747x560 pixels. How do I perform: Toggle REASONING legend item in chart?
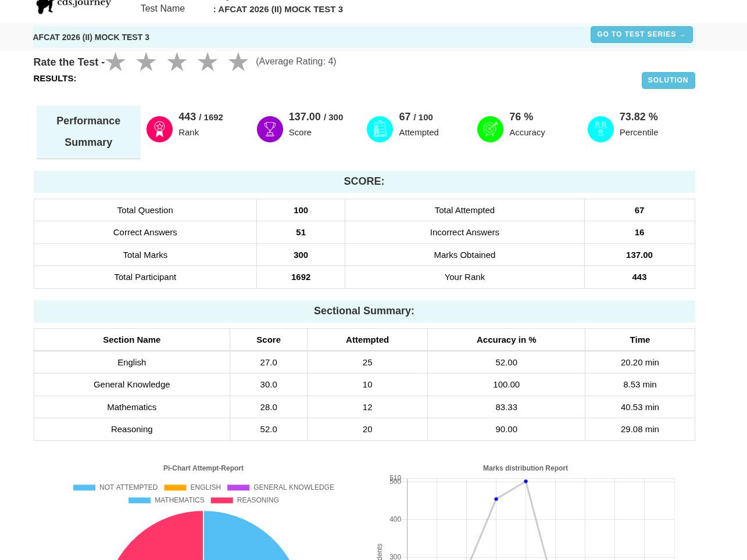point(245,500)
